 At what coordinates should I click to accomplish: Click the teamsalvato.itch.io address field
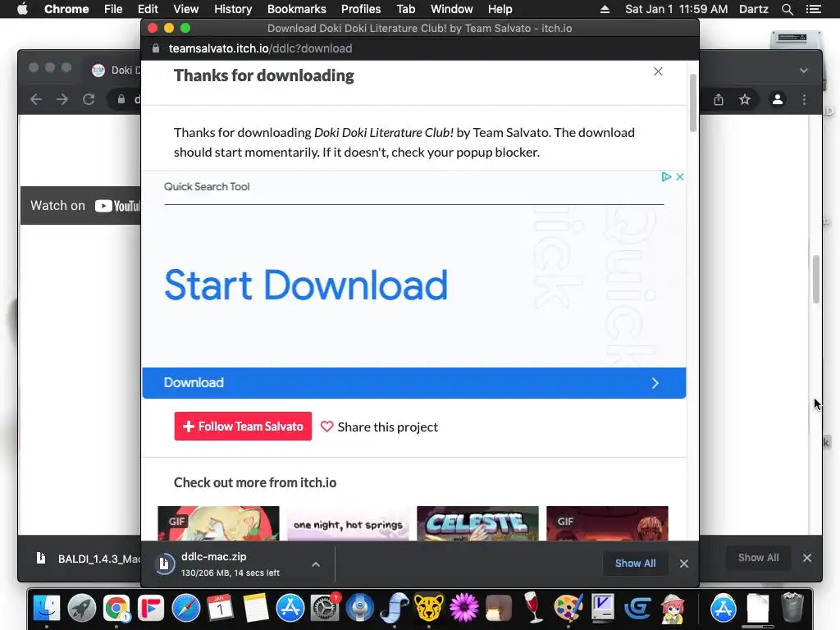tap(260, 48)
